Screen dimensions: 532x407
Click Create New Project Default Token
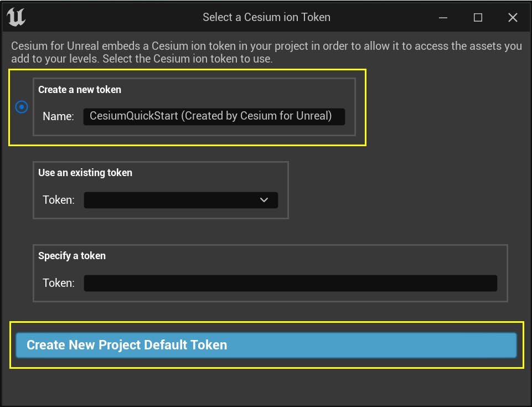click(x=266, y=344)
